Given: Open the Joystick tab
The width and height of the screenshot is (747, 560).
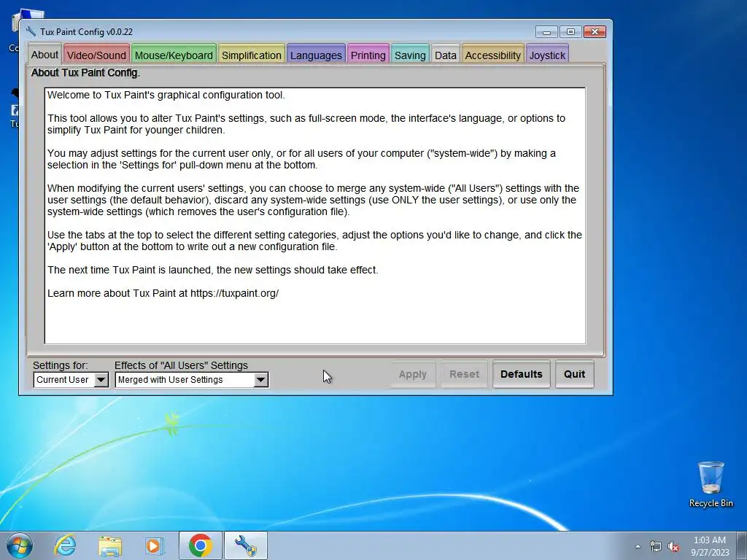Looking at the screenshot, I should [547, 55].
